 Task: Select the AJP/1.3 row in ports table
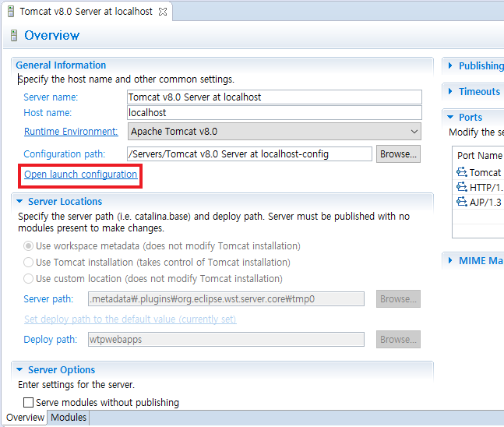click(x=478, y=202)
